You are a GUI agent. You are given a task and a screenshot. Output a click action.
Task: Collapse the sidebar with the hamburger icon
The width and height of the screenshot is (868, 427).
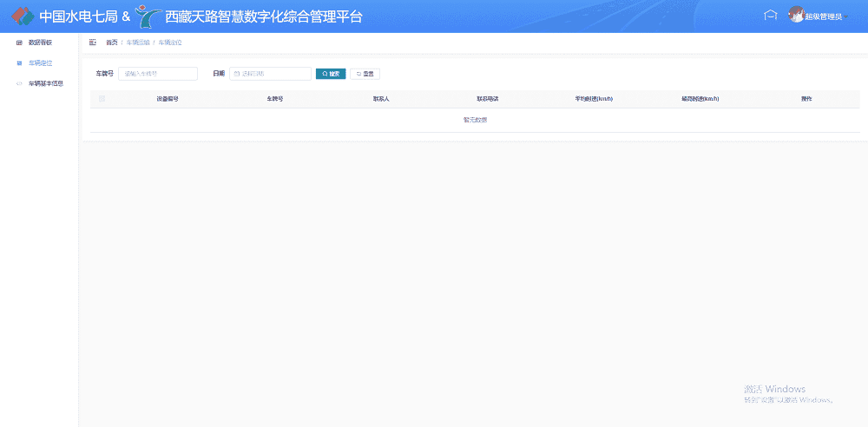coord(93,42)
